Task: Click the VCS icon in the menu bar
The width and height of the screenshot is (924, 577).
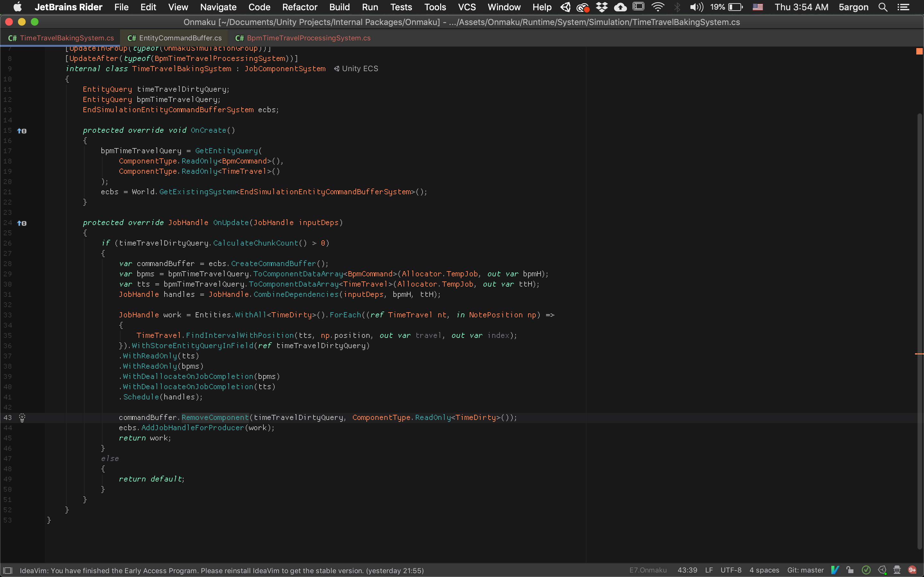Action: click(x=466, y=7)
